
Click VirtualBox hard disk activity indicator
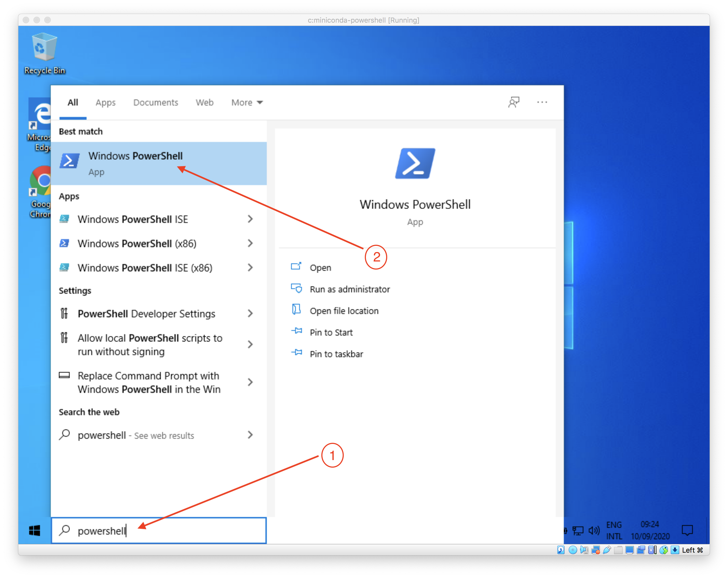[x=561, y=550]
